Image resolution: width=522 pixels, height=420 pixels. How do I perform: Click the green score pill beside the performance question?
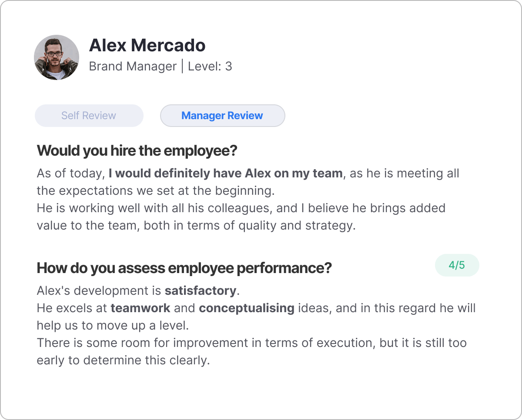pyautogui.click(x=457, y=265)
